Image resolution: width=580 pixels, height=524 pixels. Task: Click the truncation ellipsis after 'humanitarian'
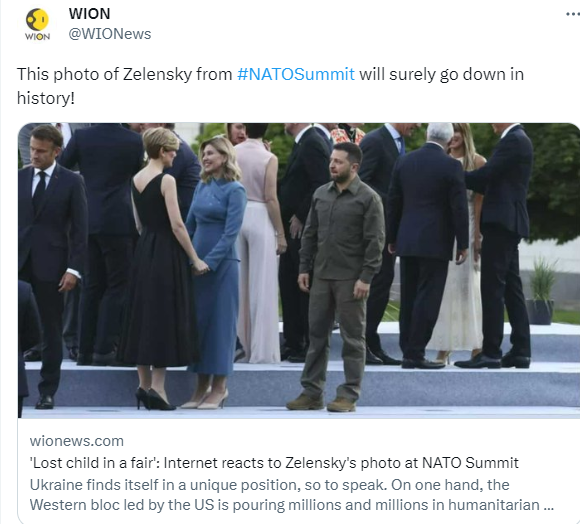549,506
